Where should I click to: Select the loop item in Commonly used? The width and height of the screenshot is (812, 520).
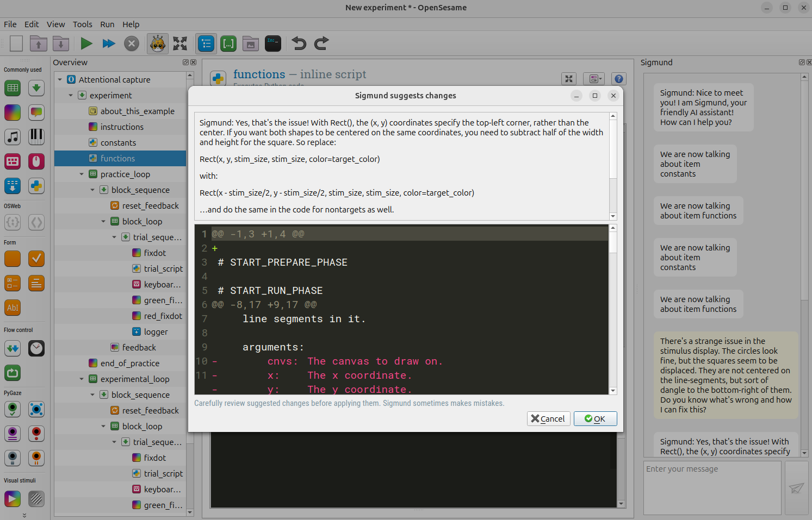(x=13, y=87)
